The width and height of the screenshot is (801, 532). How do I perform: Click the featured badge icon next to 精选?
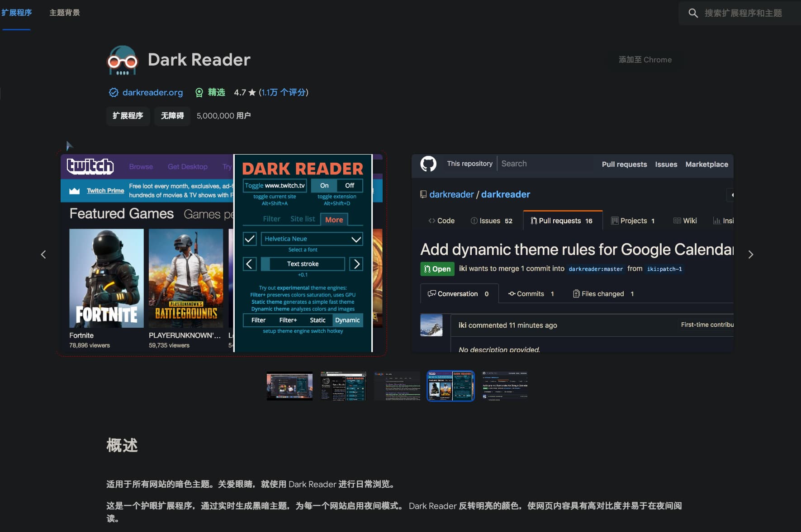pos(199,93)
